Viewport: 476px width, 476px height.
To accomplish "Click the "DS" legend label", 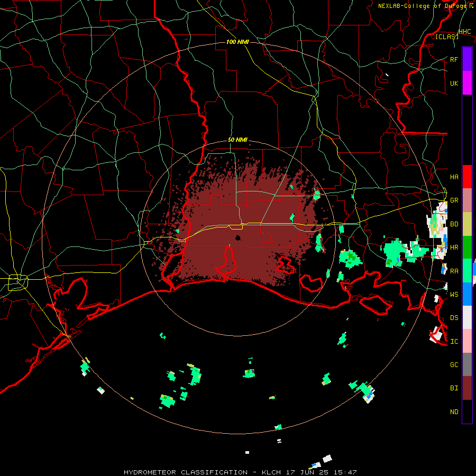I will coord(454,318).
